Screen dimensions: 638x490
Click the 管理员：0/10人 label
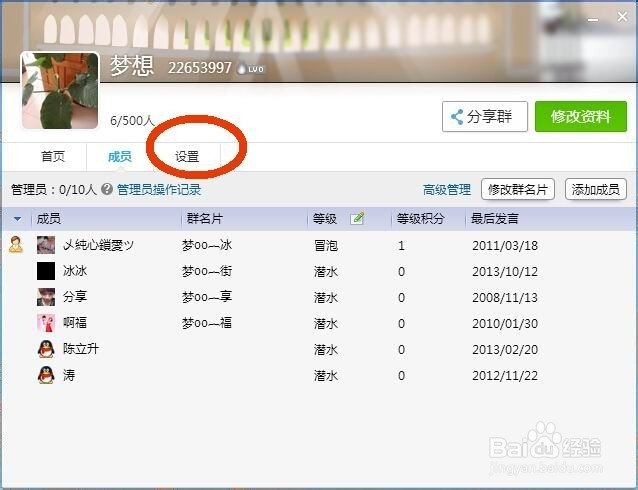point(54,190)
